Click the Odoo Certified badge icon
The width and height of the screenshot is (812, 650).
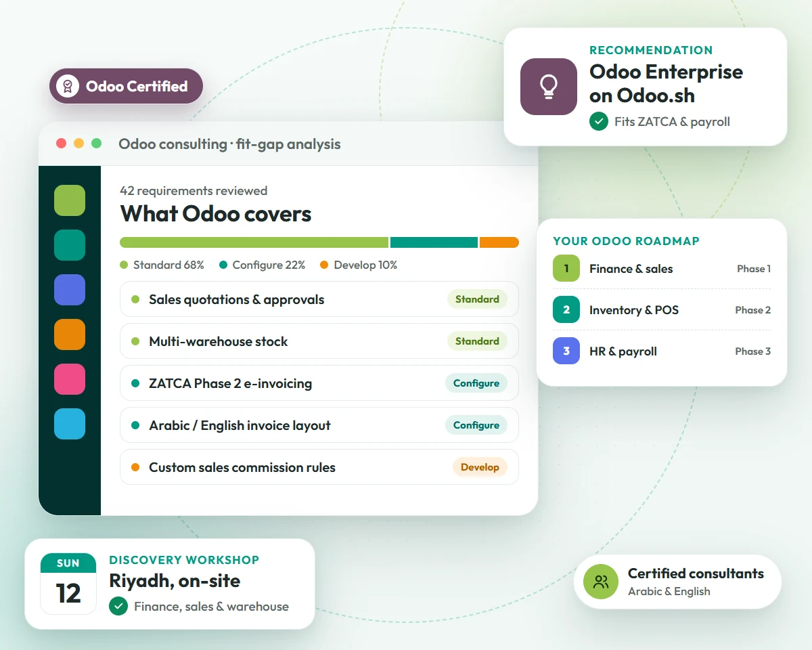pyautogui.click(x=68, y=87)
